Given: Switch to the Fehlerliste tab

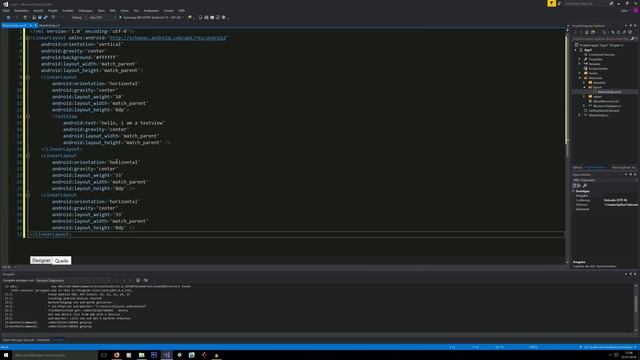Looking at the screenshot, I should [x=43, y=340].
